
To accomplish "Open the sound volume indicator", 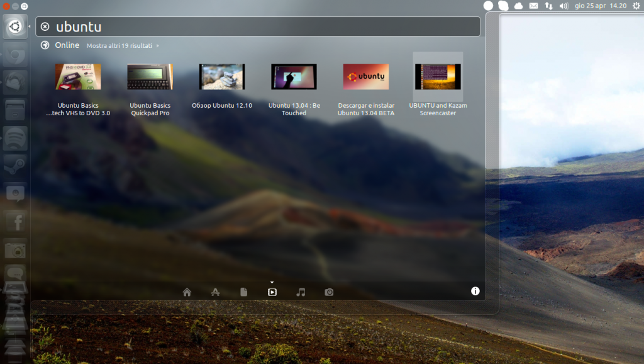I will click(564, 6).
